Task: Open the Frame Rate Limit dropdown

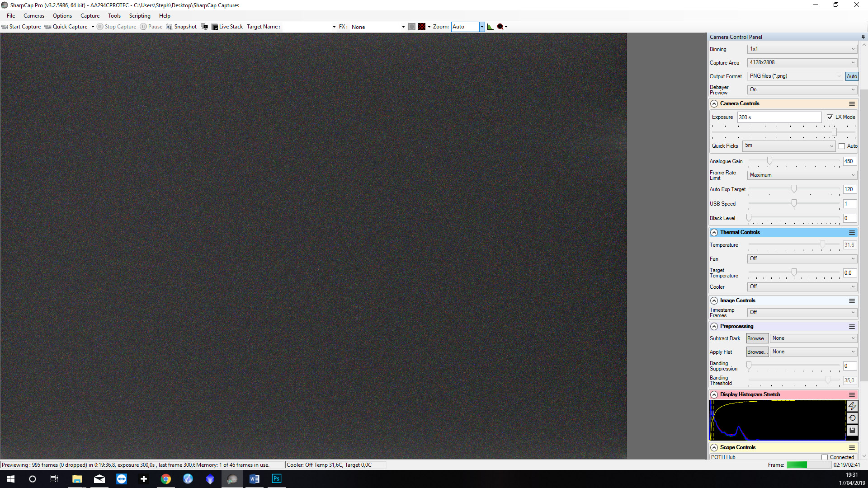Action: pos(802,175)
